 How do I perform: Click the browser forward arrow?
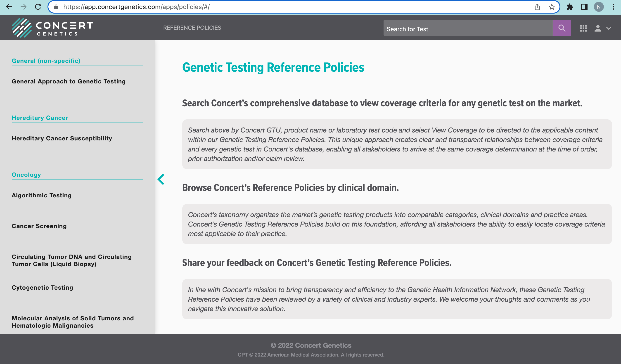24,7
